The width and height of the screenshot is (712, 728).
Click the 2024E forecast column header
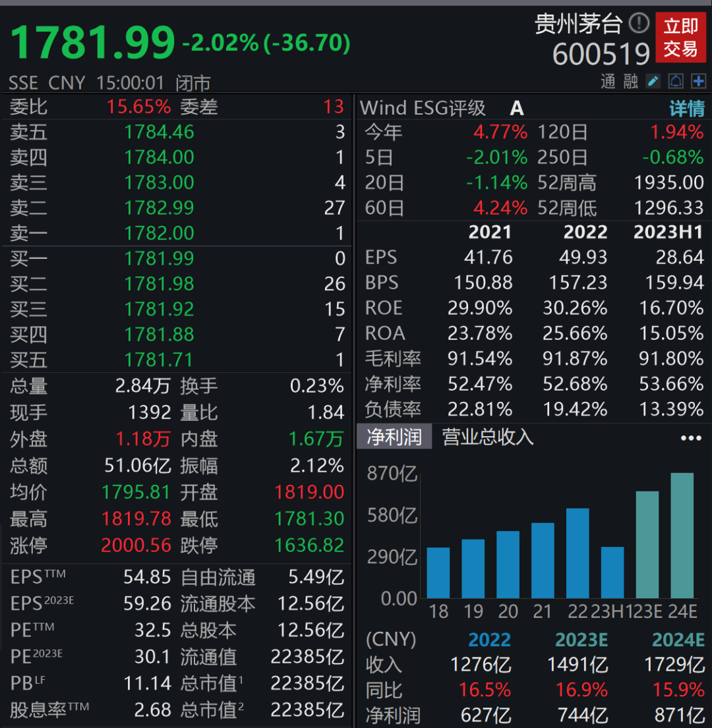point(678,640)
